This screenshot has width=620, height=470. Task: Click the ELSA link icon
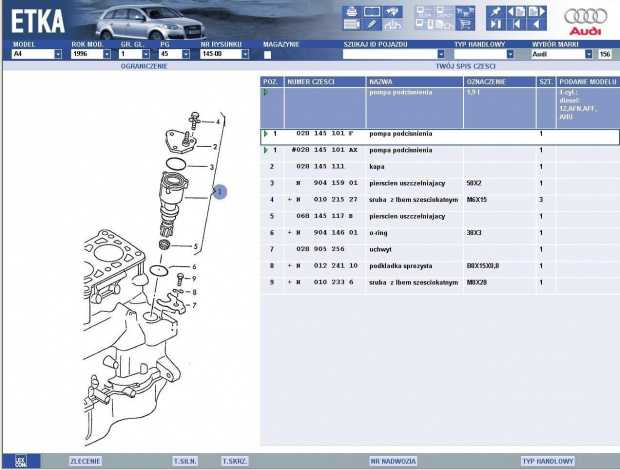tap(424, 12)
